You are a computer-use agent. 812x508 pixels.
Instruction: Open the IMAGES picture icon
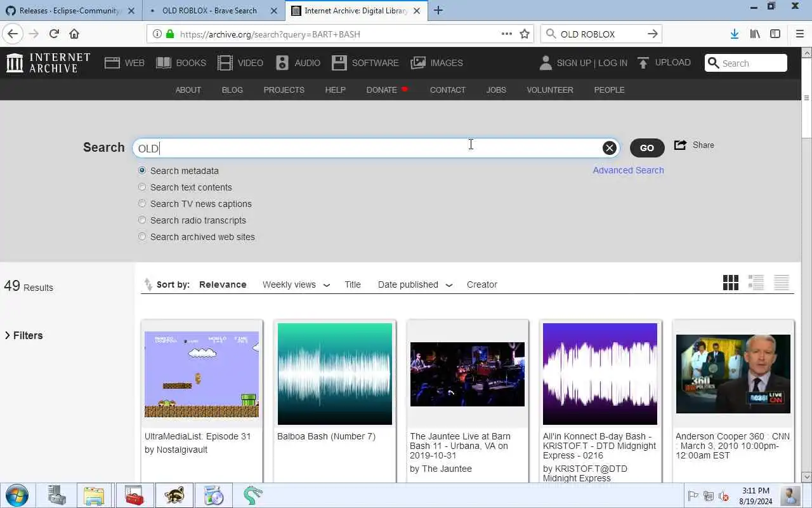tap(418, 63)
